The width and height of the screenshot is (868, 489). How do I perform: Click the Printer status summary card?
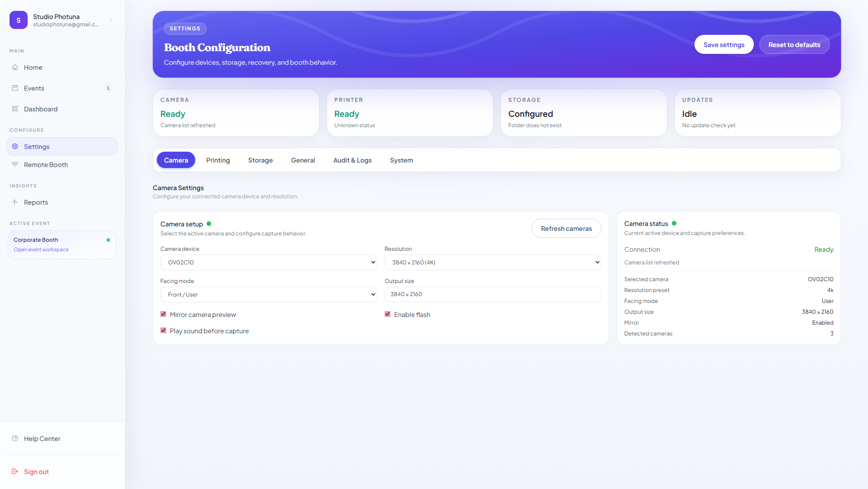click(x=410, y=113)
